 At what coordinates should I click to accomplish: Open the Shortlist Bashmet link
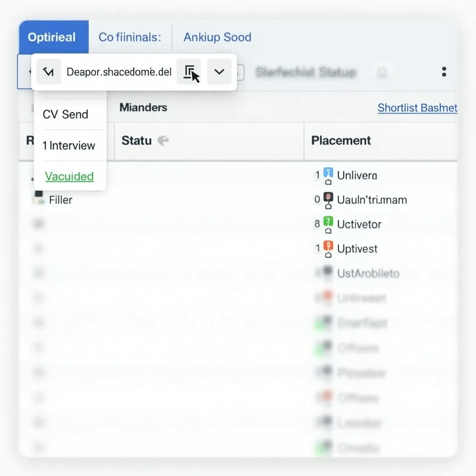(417, 108)
